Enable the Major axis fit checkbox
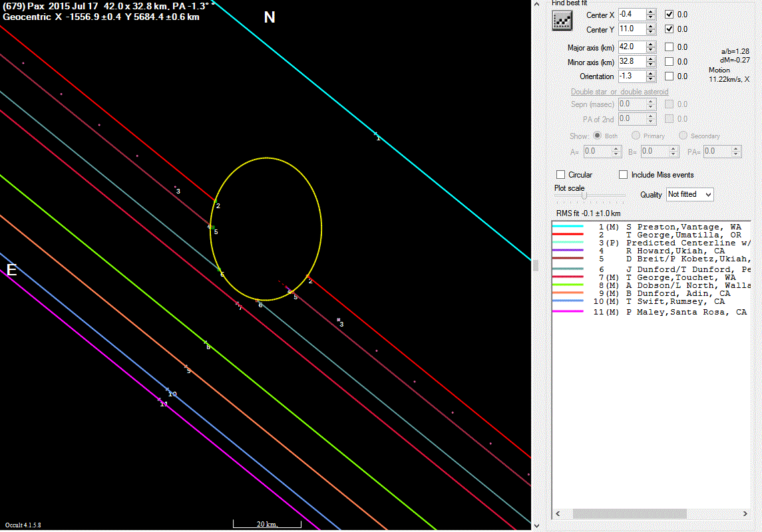This screenshot has height=532, width=762. pyautogui.click(x=669, y=47)
